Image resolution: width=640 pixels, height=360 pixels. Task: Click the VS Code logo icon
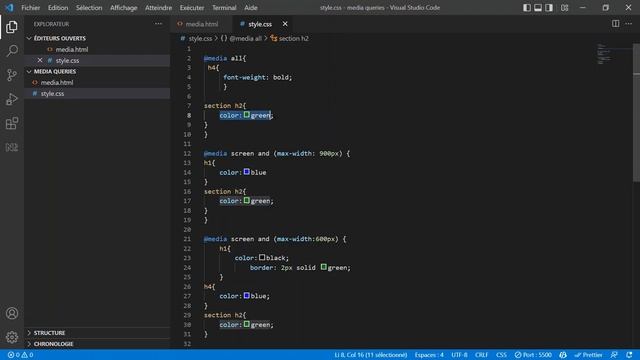click(x=9, y=7)
